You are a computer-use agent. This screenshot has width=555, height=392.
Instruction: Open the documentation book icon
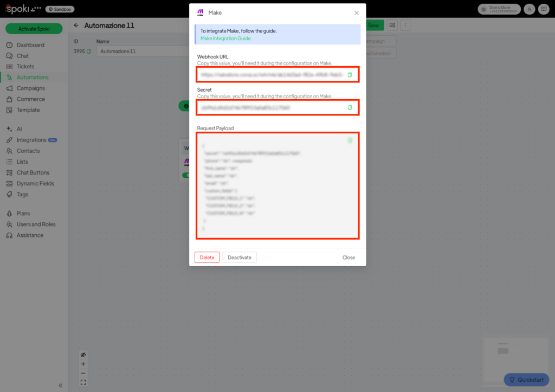point(543,9)
